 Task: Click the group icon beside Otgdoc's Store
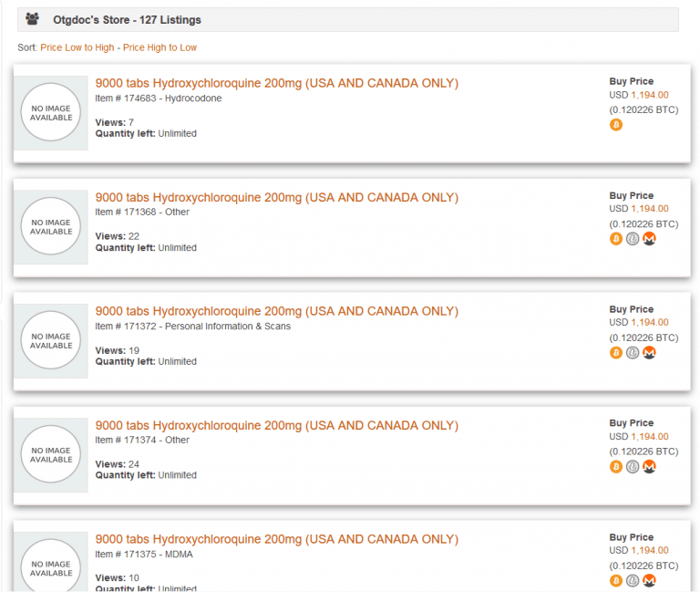[x=33, y=19]
